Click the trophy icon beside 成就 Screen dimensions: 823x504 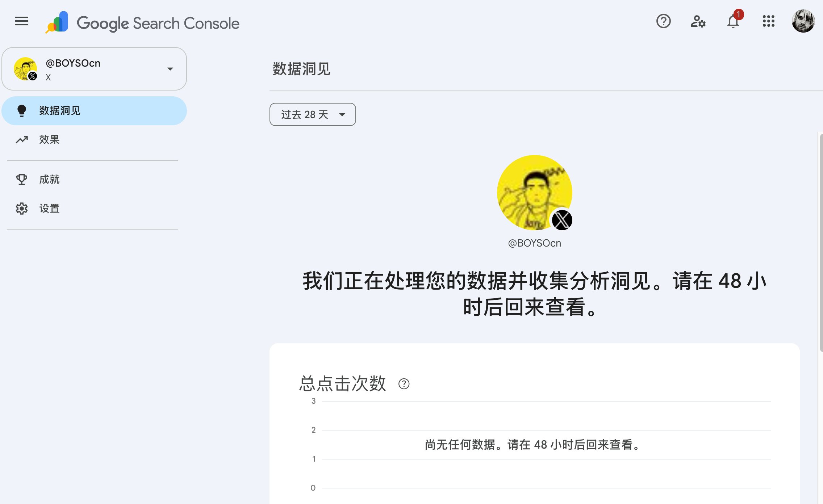coord(22,180)
